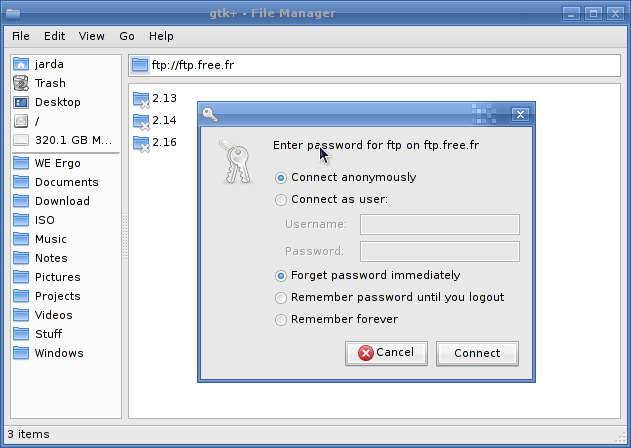
Task: Click the File Manager titlebar folder icon
Action: [x=13, y=13]
